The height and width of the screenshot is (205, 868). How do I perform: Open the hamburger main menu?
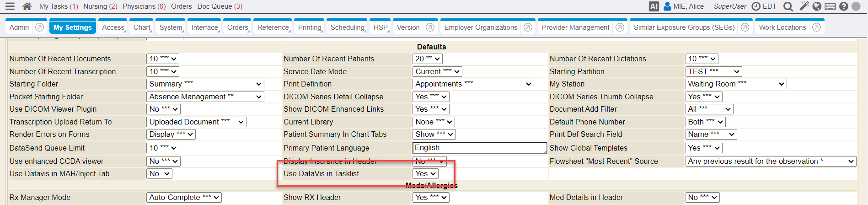tap(10, 6)
